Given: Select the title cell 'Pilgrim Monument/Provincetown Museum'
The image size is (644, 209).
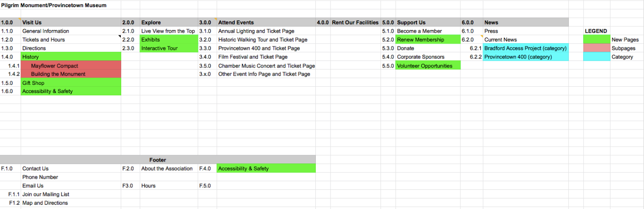Looking at the screenshot, I should pyautogui.click(x=54, y=5).
